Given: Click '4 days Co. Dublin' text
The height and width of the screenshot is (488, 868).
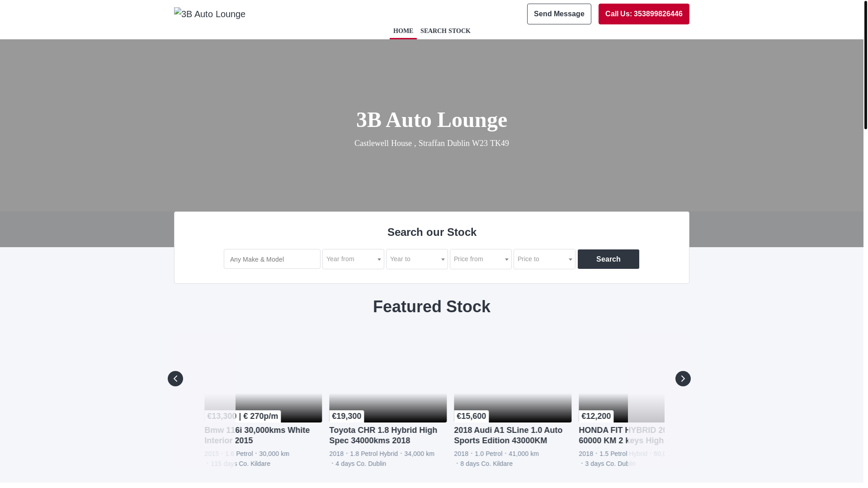Looking at the screenshot, I should (x=361, y=464).
